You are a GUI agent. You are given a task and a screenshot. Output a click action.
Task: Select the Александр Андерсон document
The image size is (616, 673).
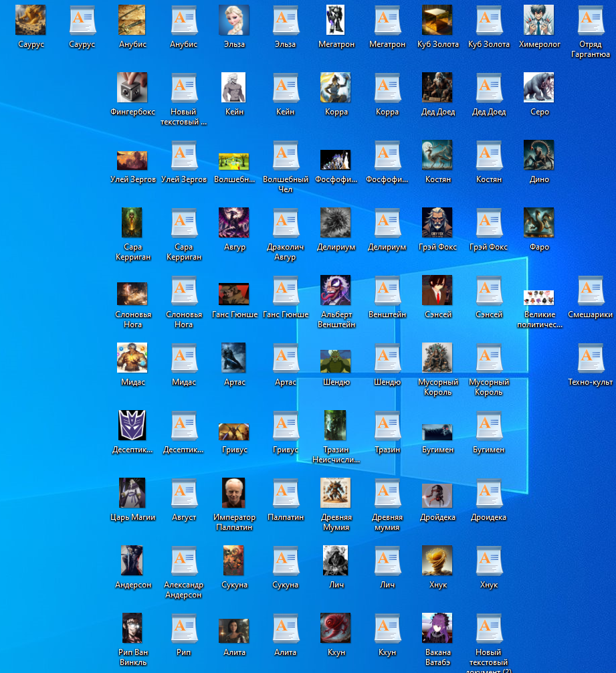184,561
